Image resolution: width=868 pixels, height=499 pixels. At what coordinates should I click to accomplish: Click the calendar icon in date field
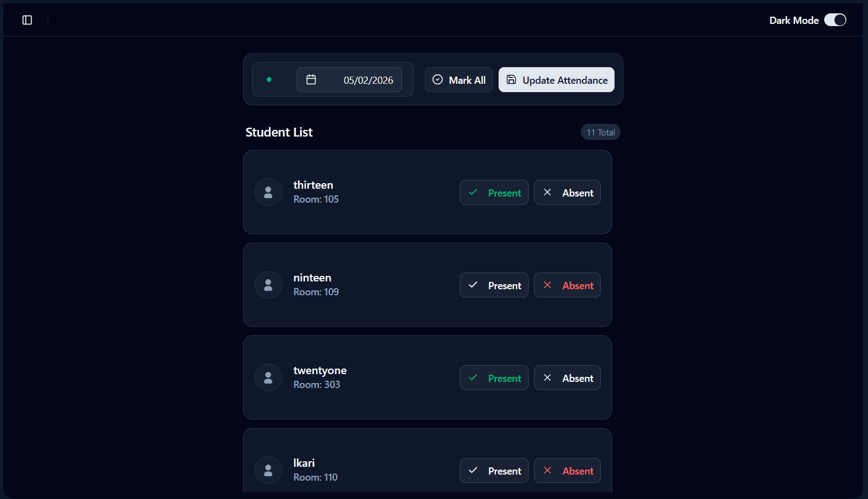coord(311,80)
